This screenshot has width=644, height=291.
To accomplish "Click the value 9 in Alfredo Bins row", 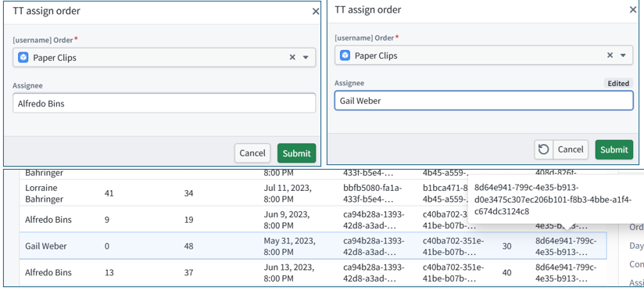I will (x=107, y=220).
